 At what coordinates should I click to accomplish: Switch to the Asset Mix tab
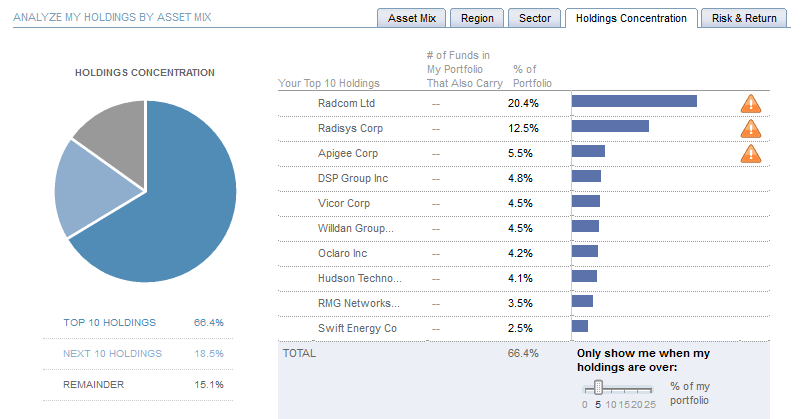pyautogui.click(x=412, y=18)
